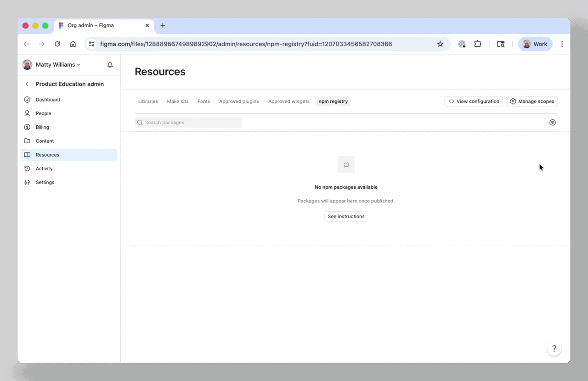Click the tab search icon in toolbar
Viewport: 588px width, 381px height.
501,44
